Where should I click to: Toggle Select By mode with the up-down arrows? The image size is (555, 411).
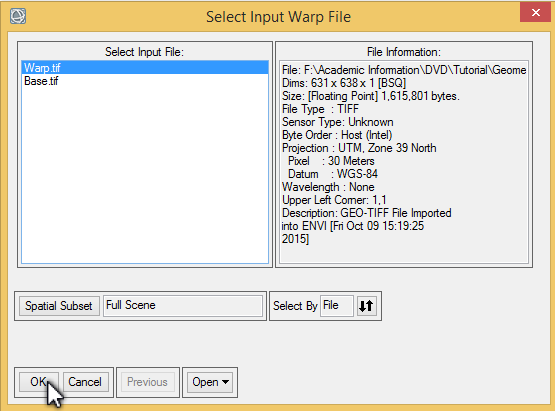(x=366, y=306)
